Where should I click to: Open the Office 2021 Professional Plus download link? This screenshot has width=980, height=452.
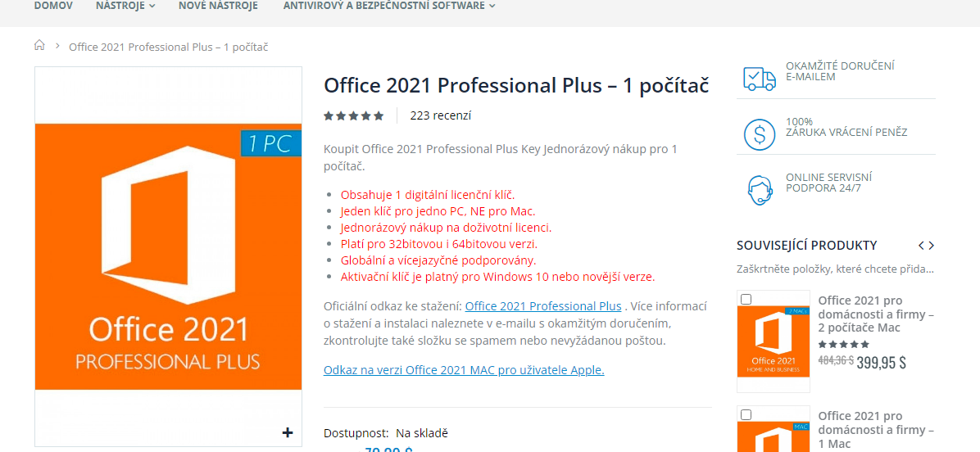click(x=542, y=306)
